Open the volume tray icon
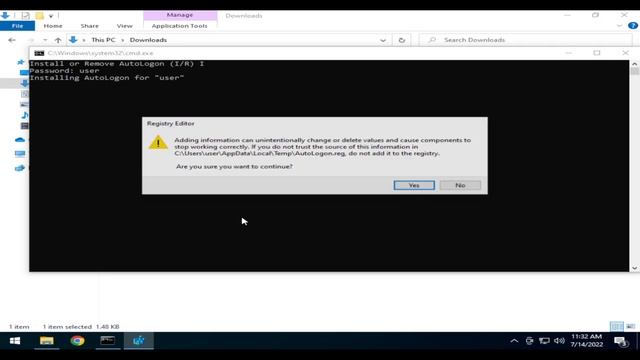640x360 pixels. pos(559,341)
